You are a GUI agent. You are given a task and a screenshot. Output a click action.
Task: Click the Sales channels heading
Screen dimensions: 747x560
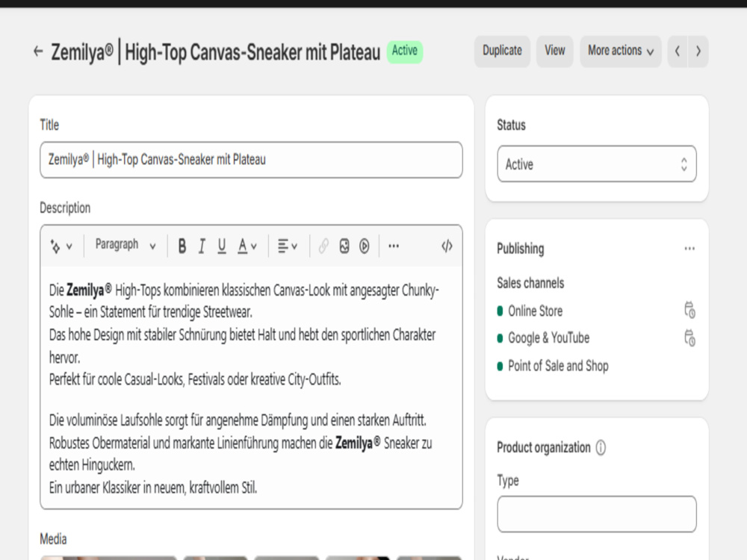click(x=530, y=283)
